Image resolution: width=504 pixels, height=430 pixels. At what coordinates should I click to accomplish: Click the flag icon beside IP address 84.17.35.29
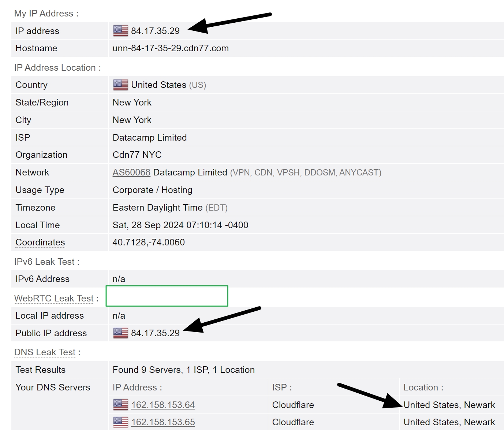click(120, 31)
